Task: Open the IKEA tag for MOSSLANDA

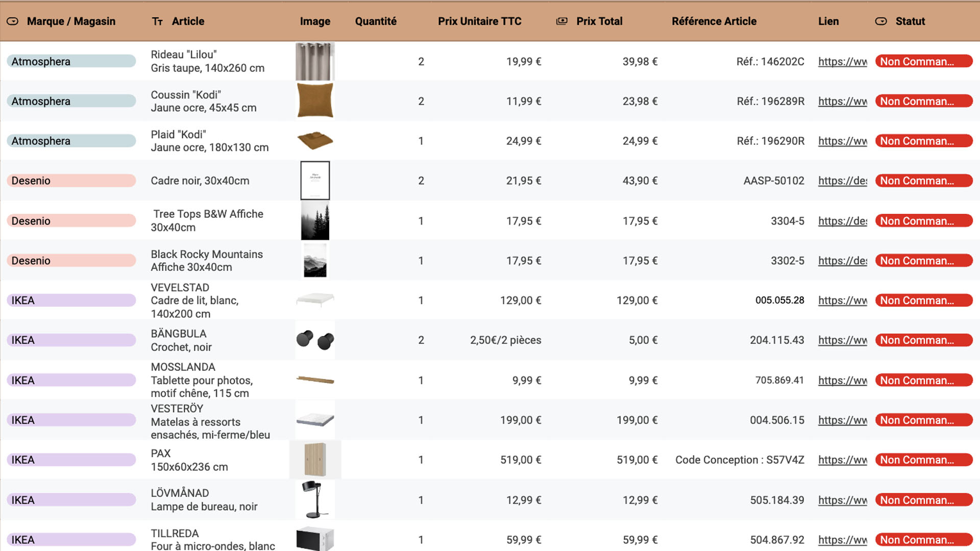Action: click(x=71, y=380)
